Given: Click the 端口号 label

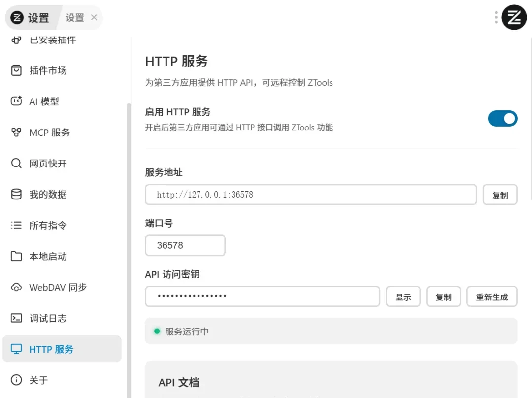Looking at the screenshot, I should tap(159, 223).
